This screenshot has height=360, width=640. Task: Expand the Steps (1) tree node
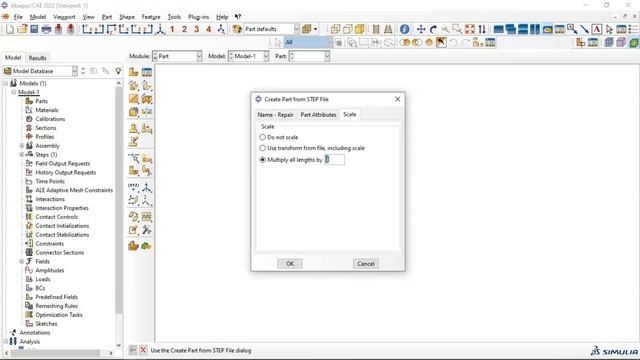tap(22, 154)
